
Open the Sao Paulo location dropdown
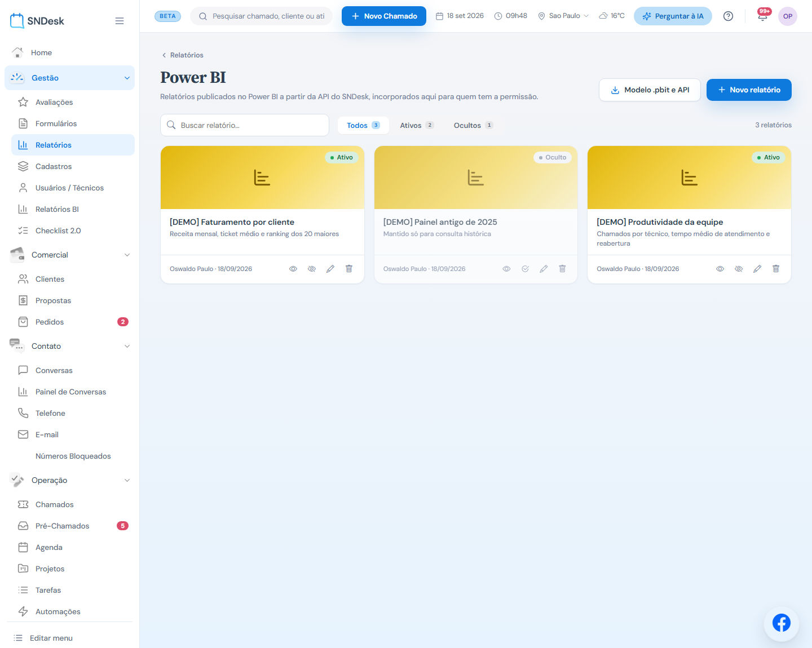pyautogui.click(x=563, y=16)
